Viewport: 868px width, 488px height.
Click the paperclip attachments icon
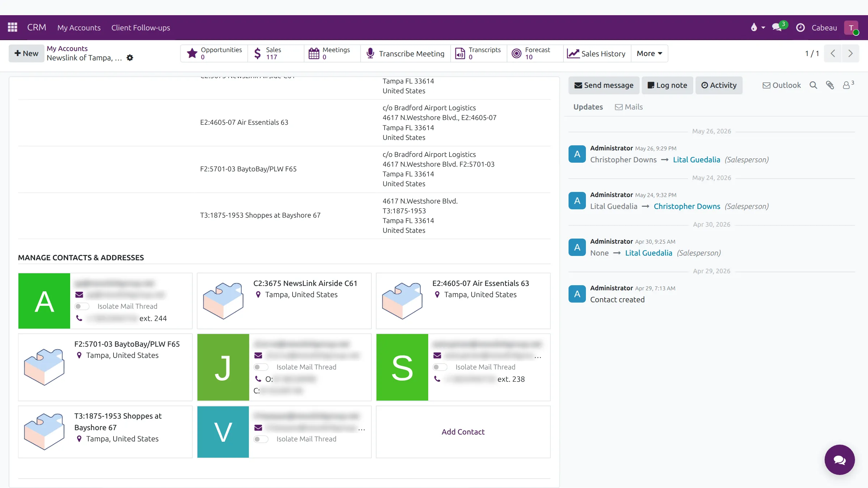coord(830,85)
